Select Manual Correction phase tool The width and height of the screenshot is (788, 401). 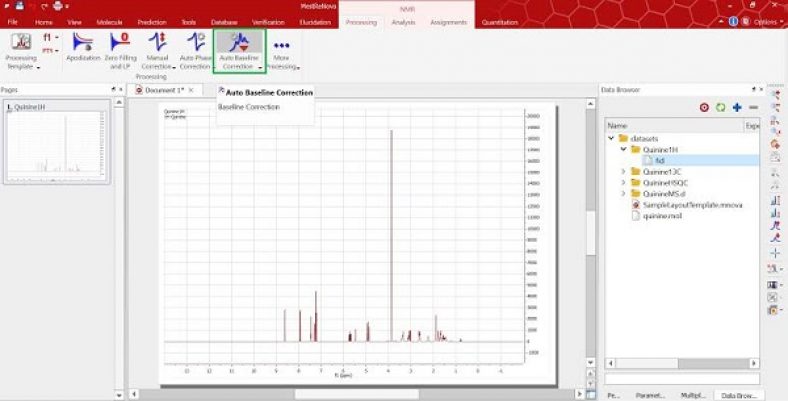tap(157, 50)
